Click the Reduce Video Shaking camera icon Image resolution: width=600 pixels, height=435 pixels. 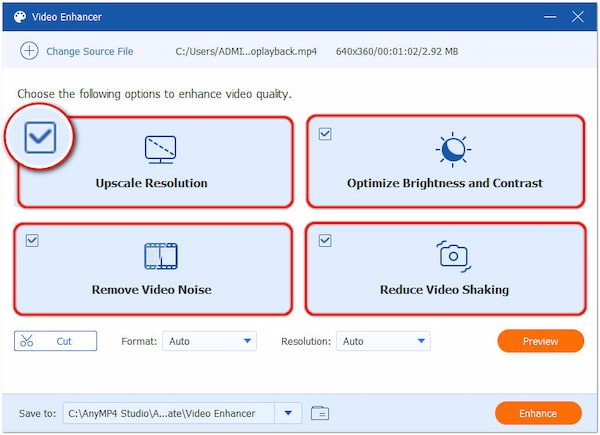[452, 255]
